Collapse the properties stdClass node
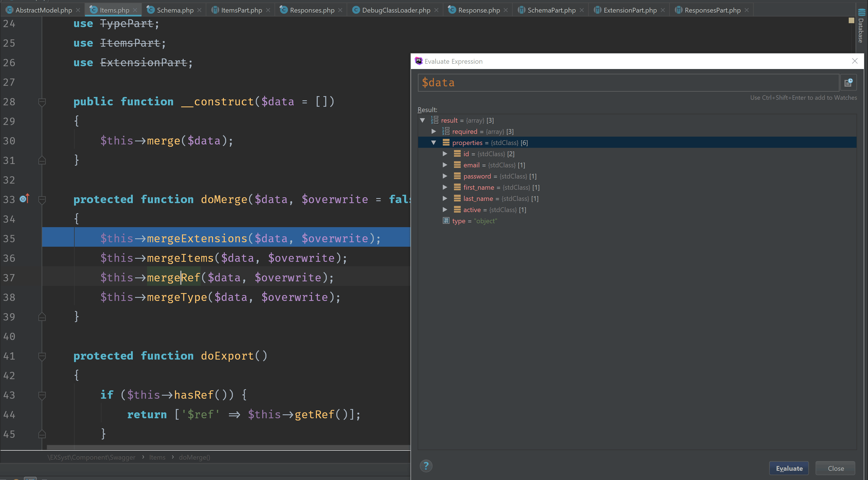The height and width of the screenshot is (480, 868). pos(434,142)
